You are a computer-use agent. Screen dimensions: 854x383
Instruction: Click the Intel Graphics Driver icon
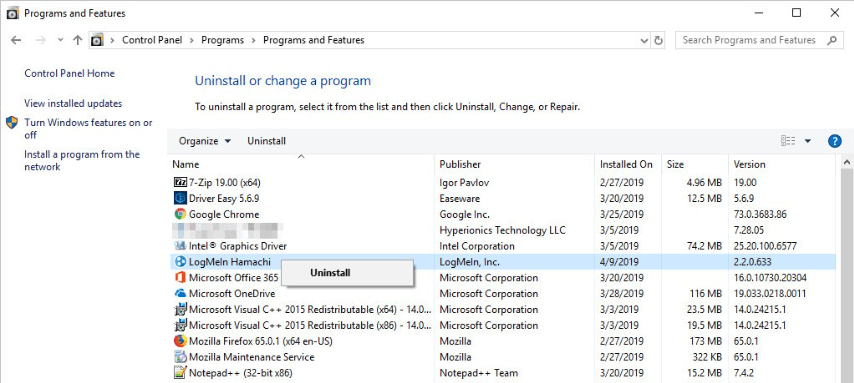point(180,246)
